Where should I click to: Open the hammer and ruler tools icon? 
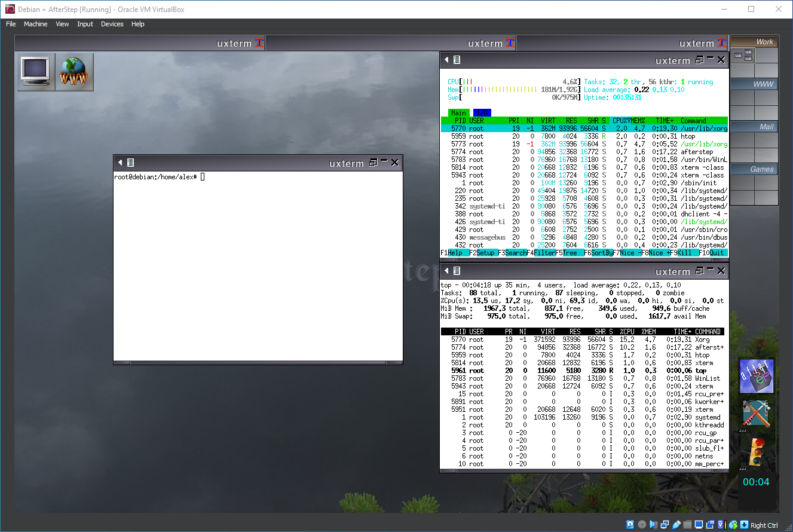click(x=756, y=414)
